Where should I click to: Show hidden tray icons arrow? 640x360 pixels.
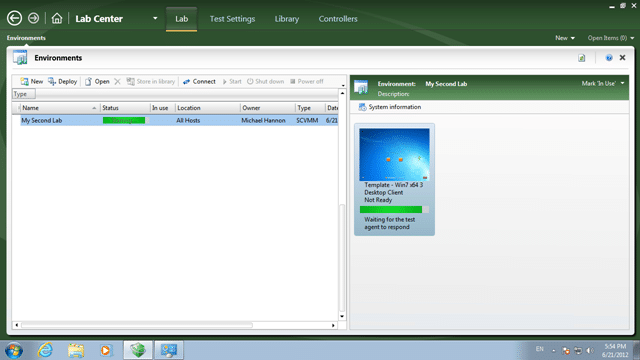point(554,351)
